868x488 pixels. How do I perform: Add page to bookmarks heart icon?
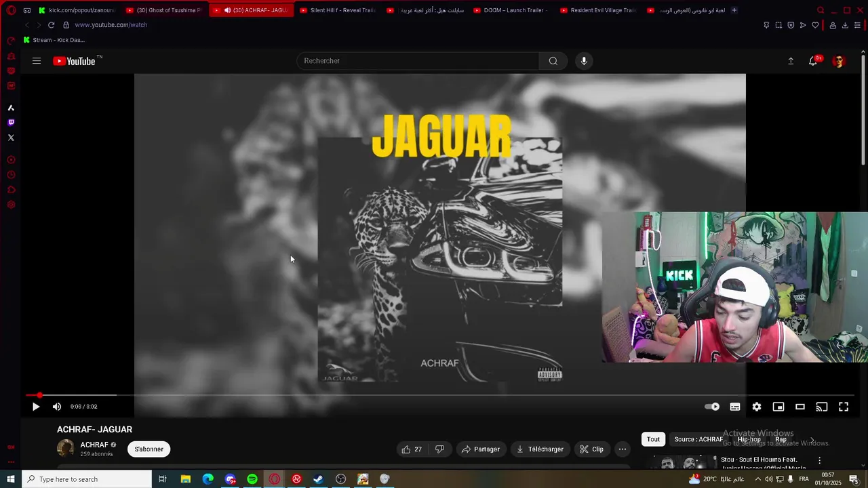point(815,25)
